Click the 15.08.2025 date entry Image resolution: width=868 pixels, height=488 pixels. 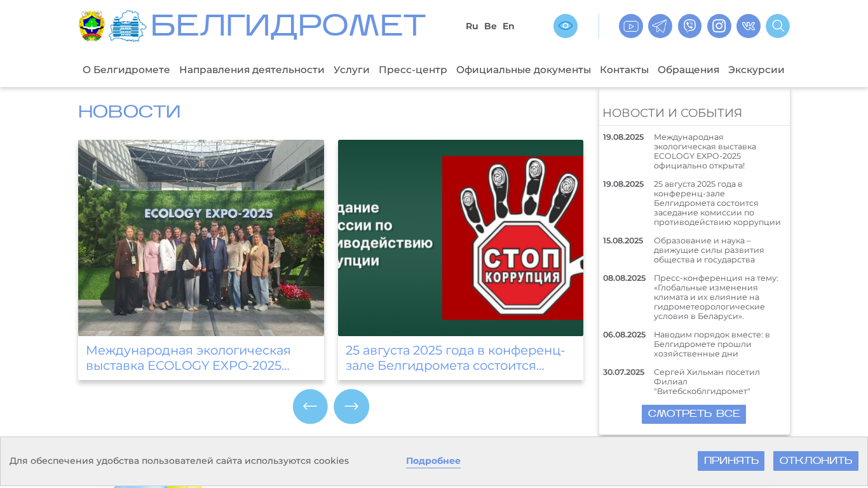(623, 241)
